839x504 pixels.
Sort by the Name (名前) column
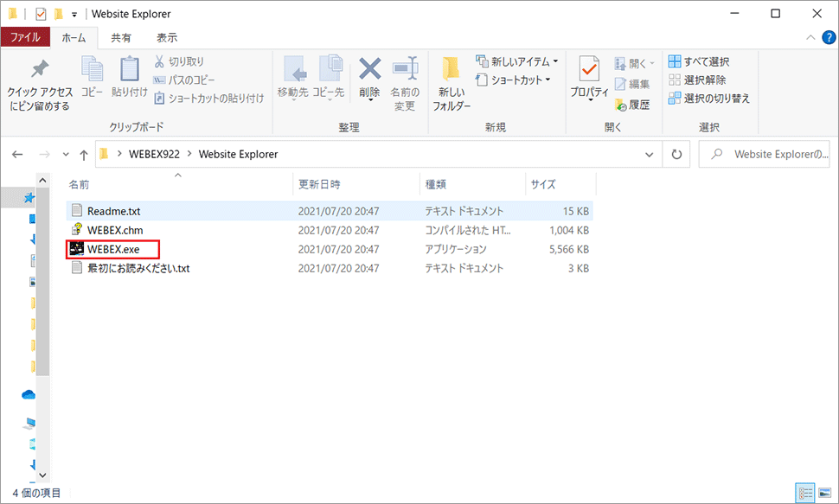(x=179, y=185)
